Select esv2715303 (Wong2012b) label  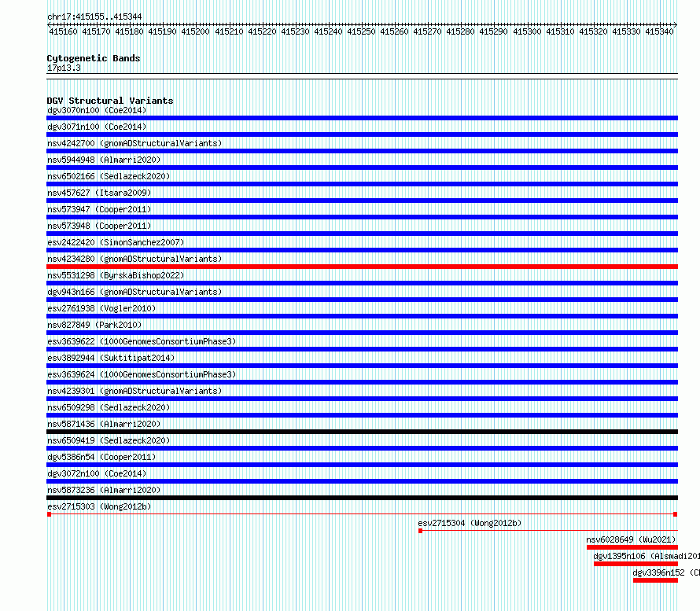point(99,506)
